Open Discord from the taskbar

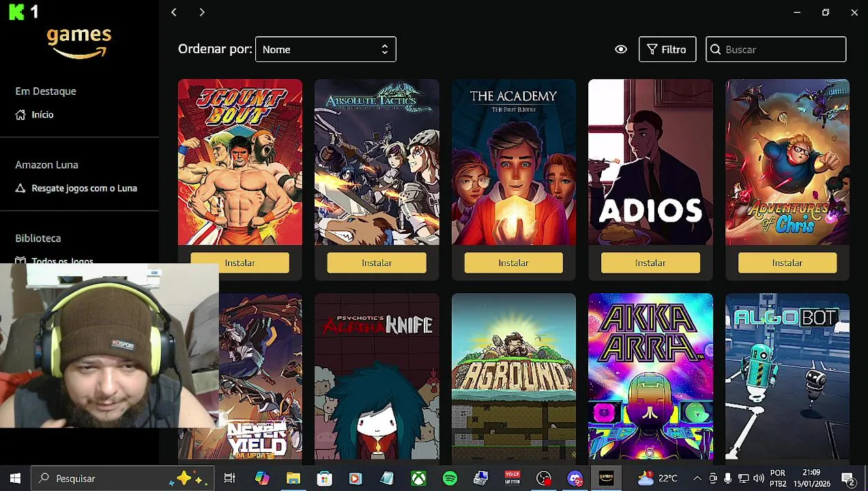[x=575, y=478]
